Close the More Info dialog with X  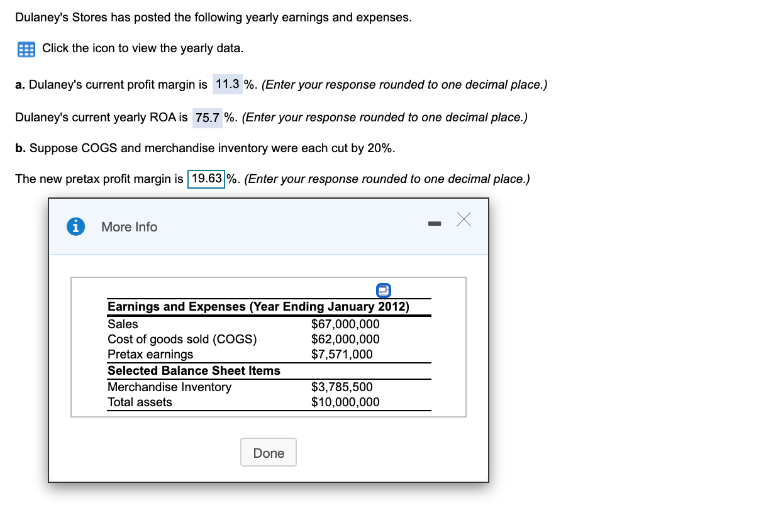tap(463, 219)
